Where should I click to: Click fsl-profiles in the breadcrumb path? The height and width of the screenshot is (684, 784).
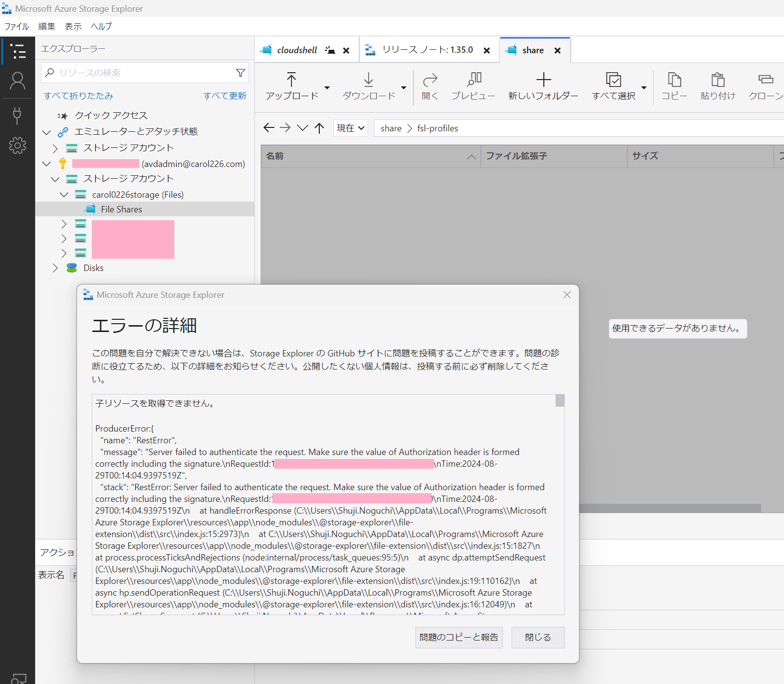pyautogui.click(x=438, y=128)
